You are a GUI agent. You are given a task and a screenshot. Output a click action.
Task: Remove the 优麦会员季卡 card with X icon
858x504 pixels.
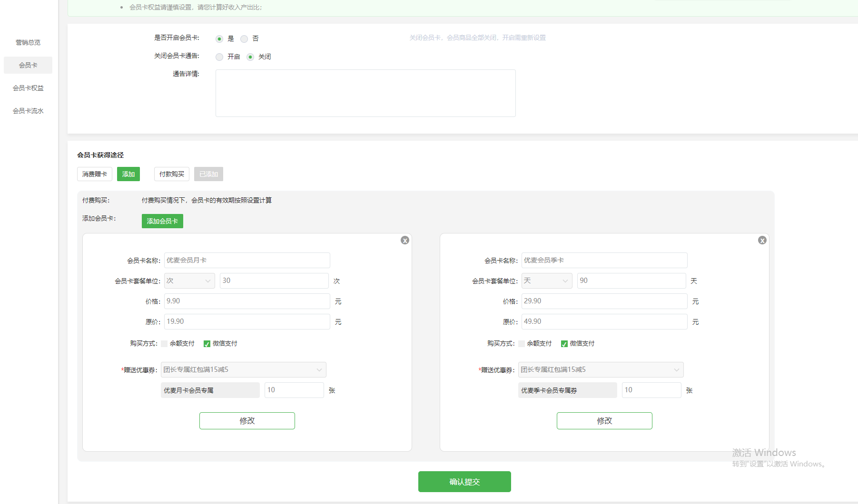tap(762, 241)
